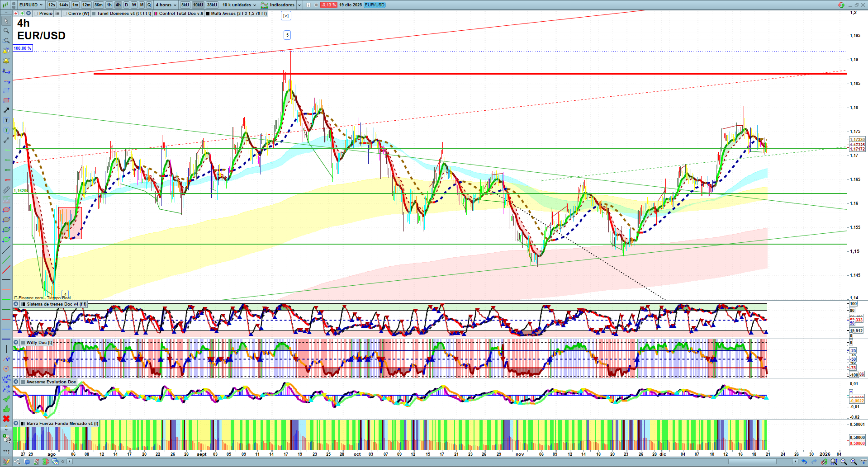Switch to the 1h timeframe
Screen dimensions: 868x467
pyautogui.click(x=109, y=5)
